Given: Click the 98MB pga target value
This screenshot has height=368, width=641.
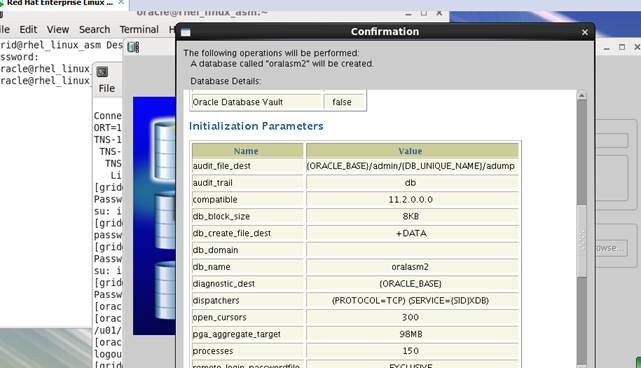Looking at the screenshot, I should pos(411,334).
